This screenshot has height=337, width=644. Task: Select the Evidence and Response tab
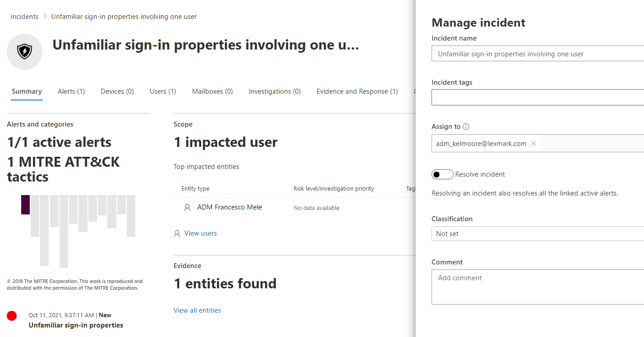click(357, 91)
